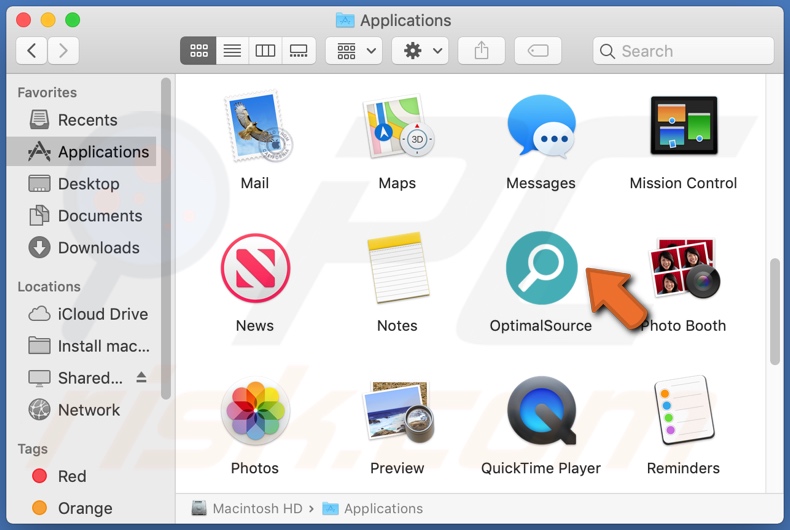This screenshot has height=530, width=790.
Task: Click the "Photos" name label
Action: click(254, 469)
